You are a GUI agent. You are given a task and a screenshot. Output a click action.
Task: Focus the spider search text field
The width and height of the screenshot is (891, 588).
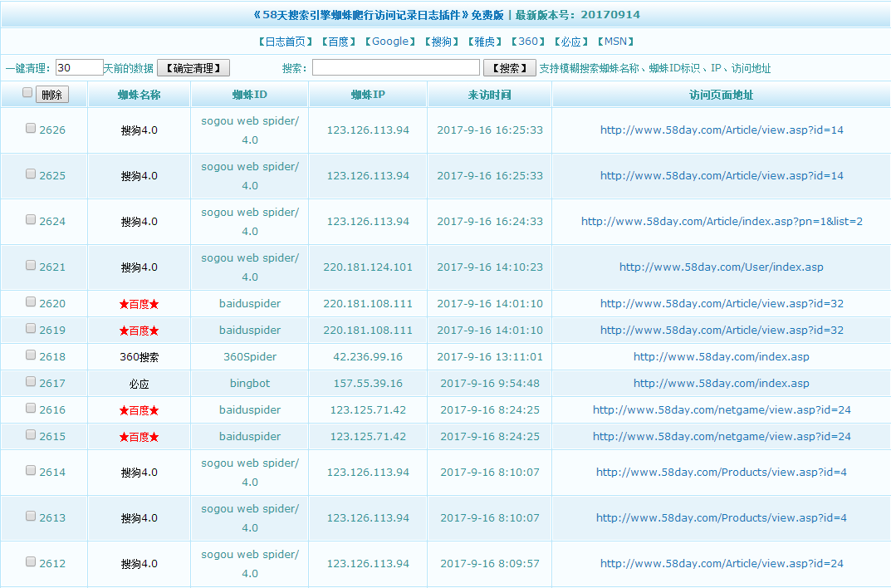tap(396, 67)
